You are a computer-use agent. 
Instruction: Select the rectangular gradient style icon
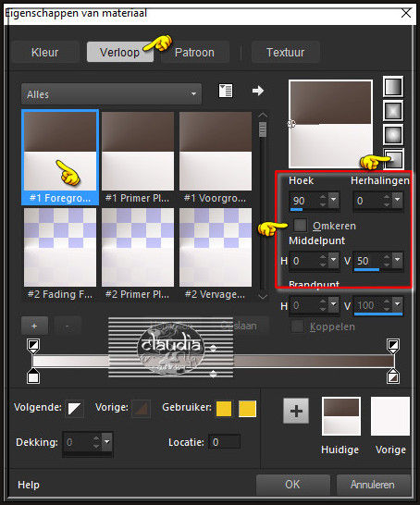[393, 111]
